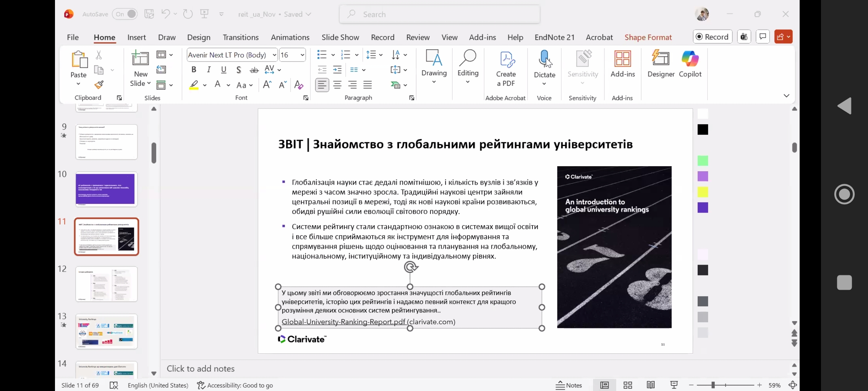Toggle bold formatting

(194, 70)
